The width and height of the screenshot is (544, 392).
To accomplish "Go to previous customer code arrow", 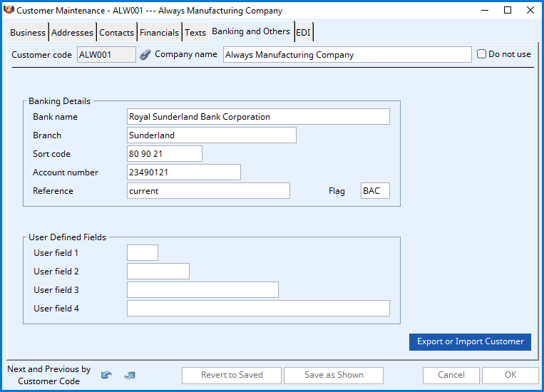I will tap(106, 375).
